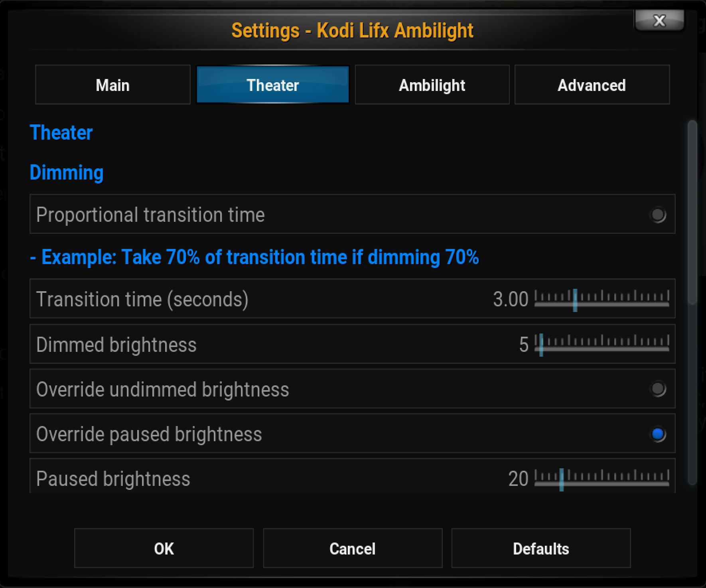
Task: Switch to the Ambilight tab
Action: [432, 85]
